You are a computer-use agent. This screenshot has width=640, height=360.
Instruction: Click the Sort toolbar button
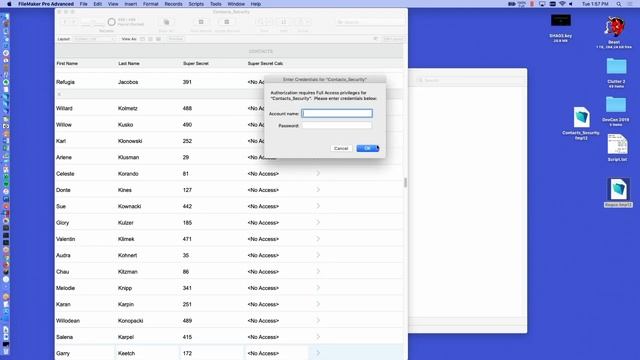283,22
